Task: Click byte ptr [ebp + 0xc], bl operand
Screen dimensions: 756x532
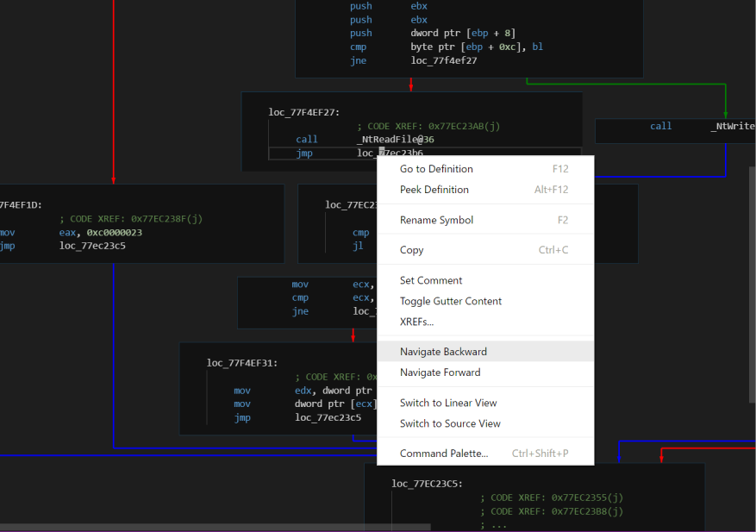Action: 477,47
